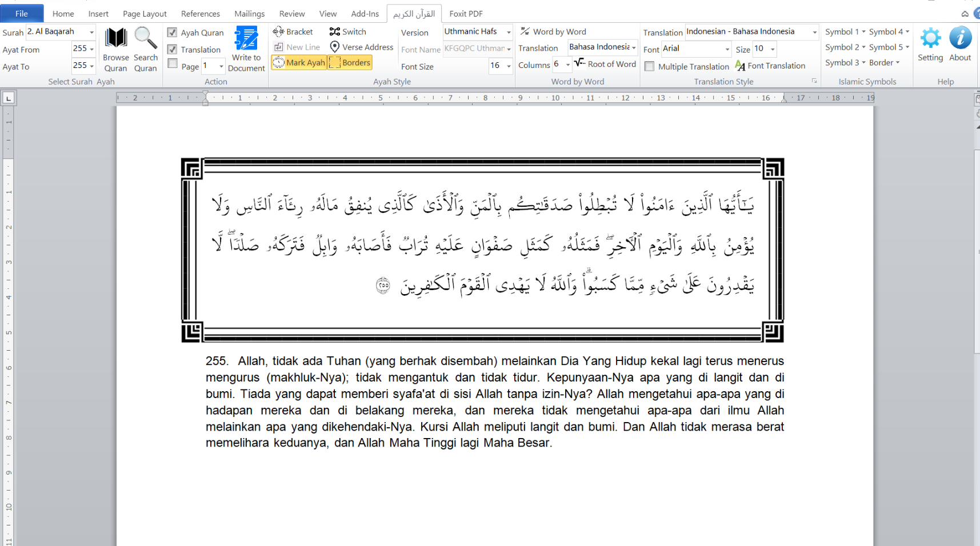Click the Search Quran magnifier icon
The height and width of the screenshot is (546, 980).
click(145, 38)
